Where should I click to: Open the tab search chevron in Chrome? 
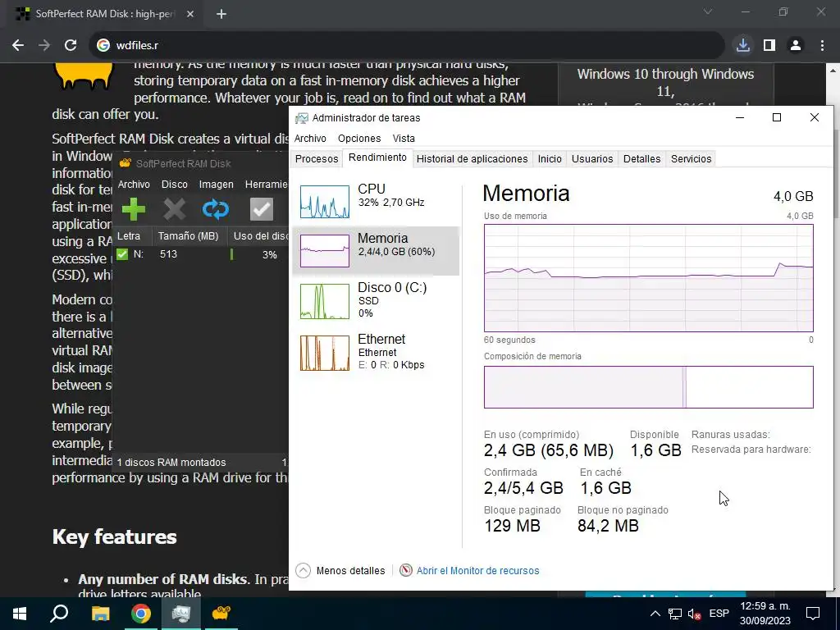click(x=708, y=11)
